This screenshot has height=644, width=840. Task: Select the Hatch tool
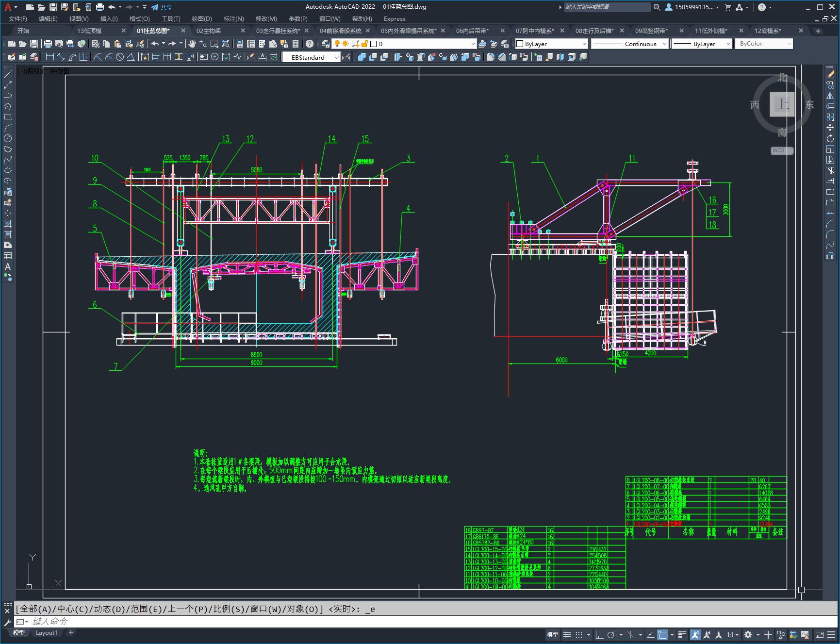click(8, 224)
